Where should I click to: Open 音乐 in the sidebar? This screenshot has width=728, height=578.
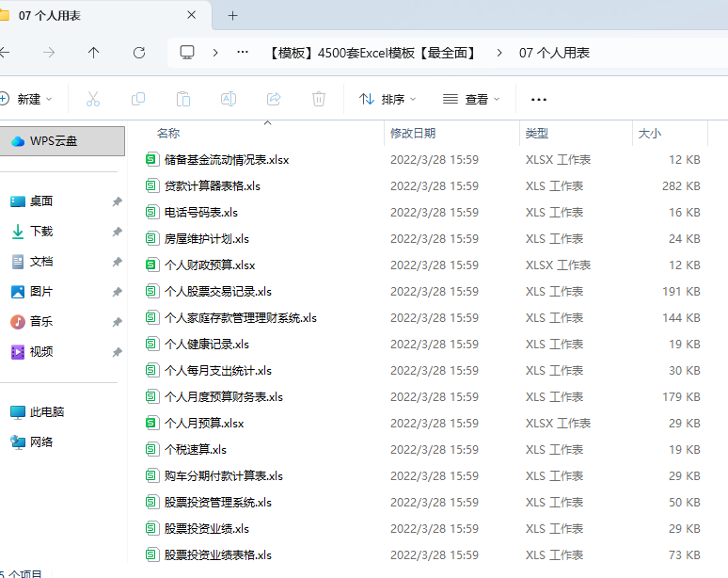(x=41, y=322)
